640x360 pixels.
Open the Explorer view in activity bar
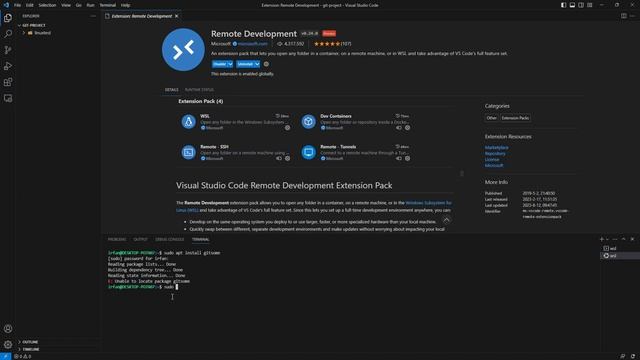pyautogui.click(x=8, y=18)
